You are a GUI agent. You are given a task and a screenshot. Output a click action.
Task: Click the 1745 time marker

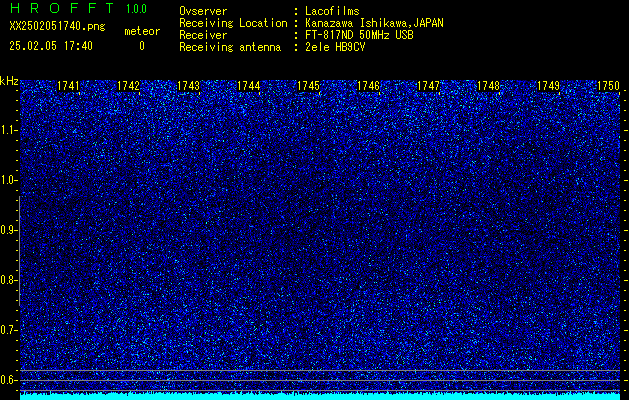[x=308, y=86]
